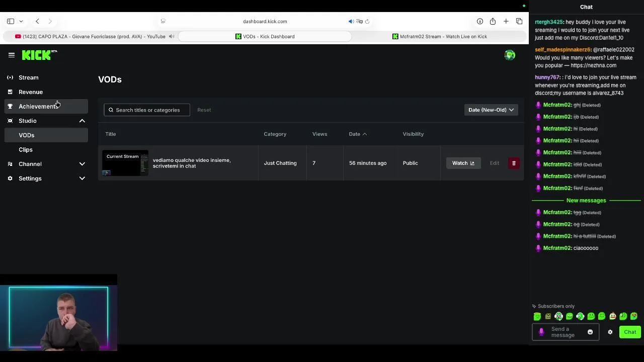Click the microphone badge in chat input
644x362 pixels.
[x=541, y=332]
